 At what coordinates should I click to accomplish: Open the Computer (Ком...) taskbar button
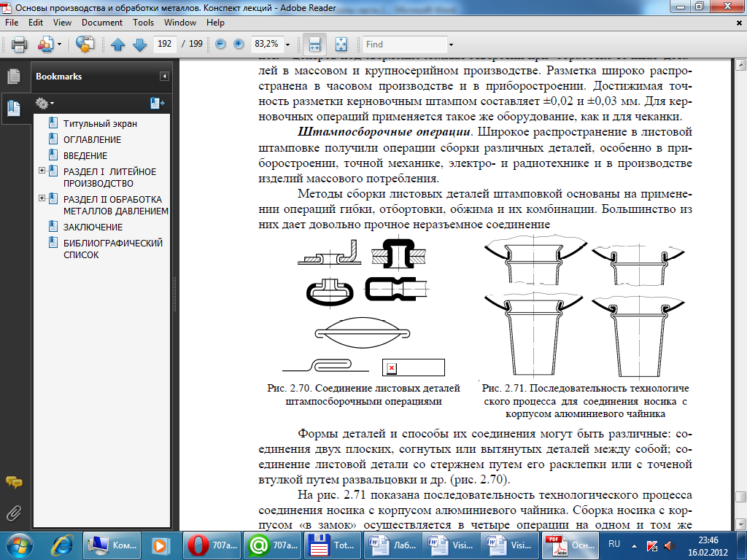[x=112, y=545]
